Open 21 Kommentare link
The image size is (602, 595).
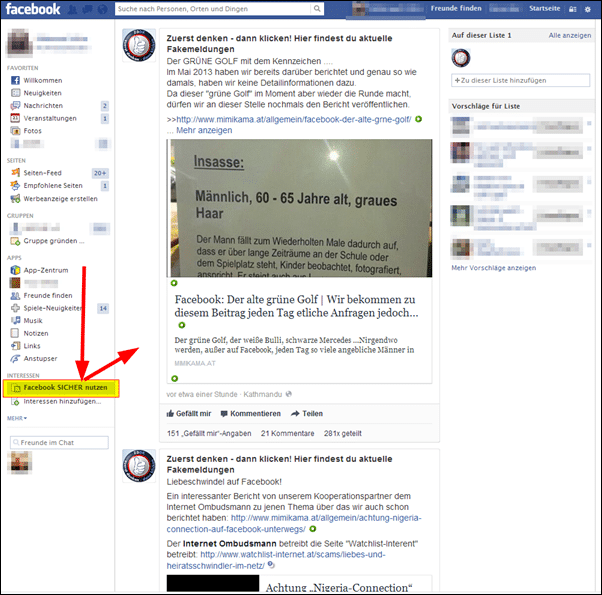tap(288, 433)
